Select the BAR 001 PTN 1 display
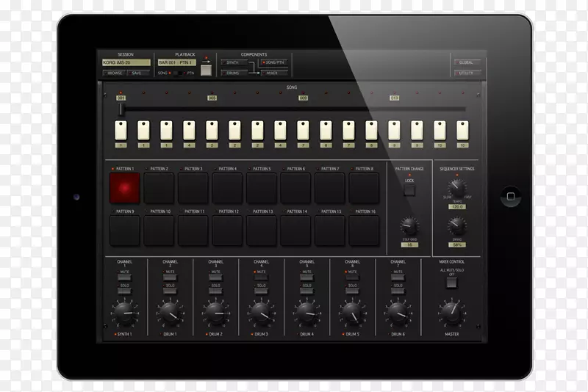The height and width of the screenshot is (392, 588). (x=176, y=62)
